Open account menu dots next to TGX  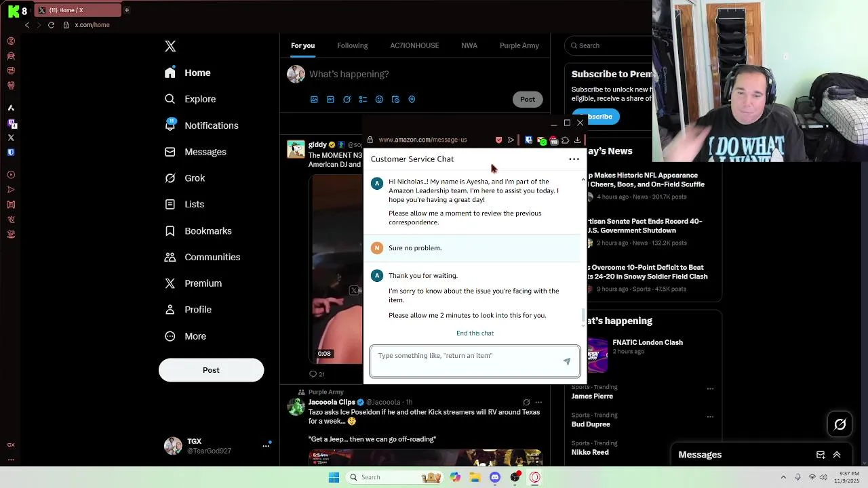click(x=266, y=446)
